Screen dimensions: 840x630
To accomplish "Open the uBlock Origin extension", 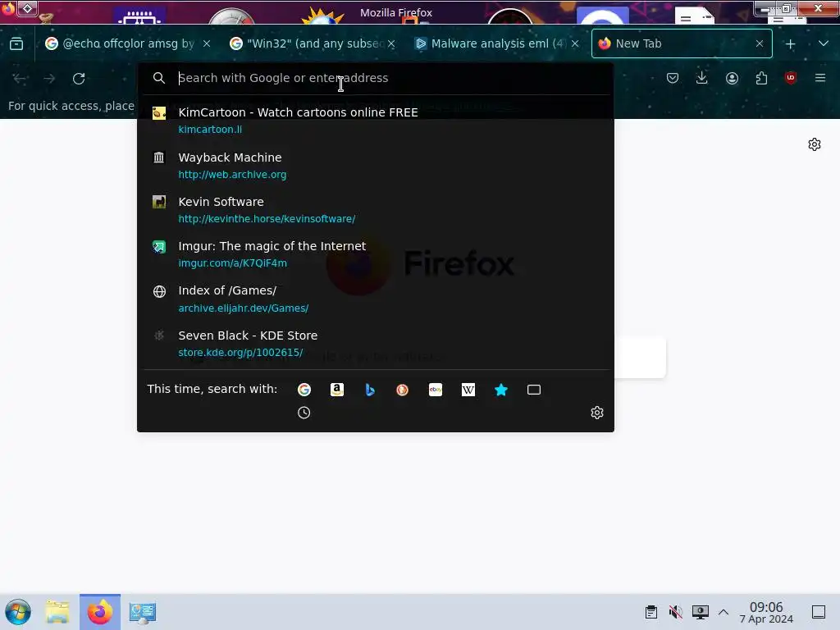I will [x=791, y=78].
